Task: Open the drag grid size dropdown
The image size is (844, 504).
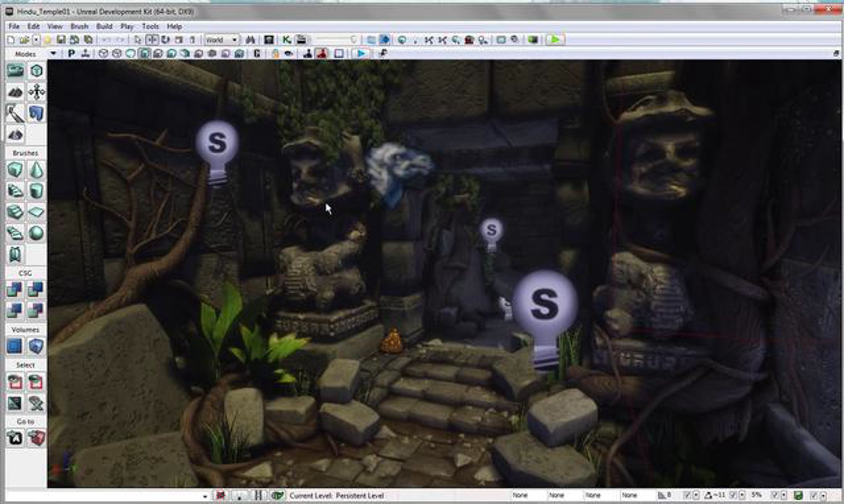Action: point(696,496)
